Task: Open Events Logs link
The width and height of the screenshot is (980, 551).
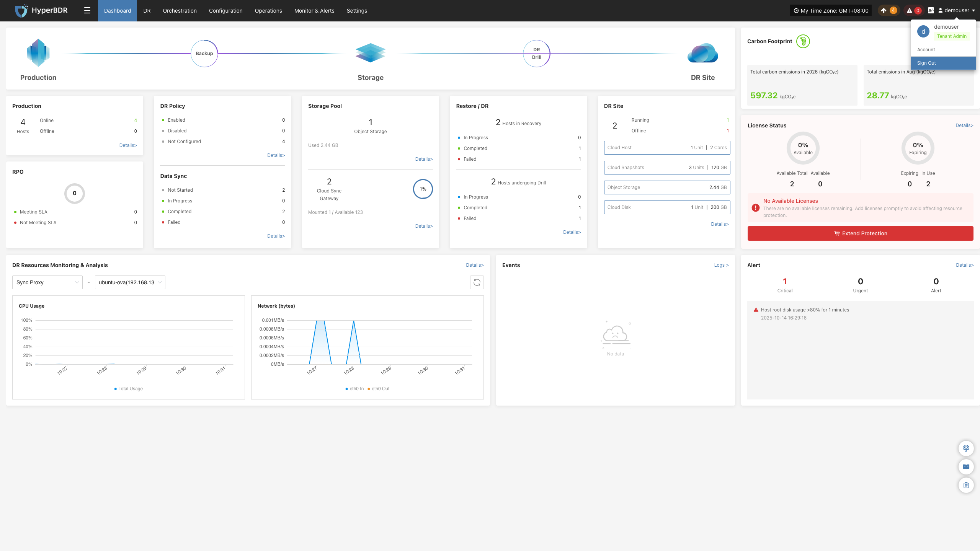Action: (x=722, y=265)
